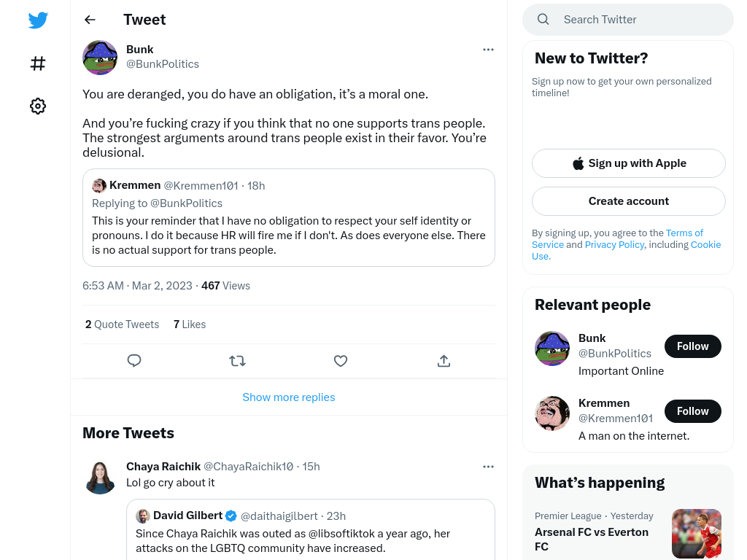The image size is (747, 560).
Task: View the 2 Quote Tweets
Action: point(122,324)
